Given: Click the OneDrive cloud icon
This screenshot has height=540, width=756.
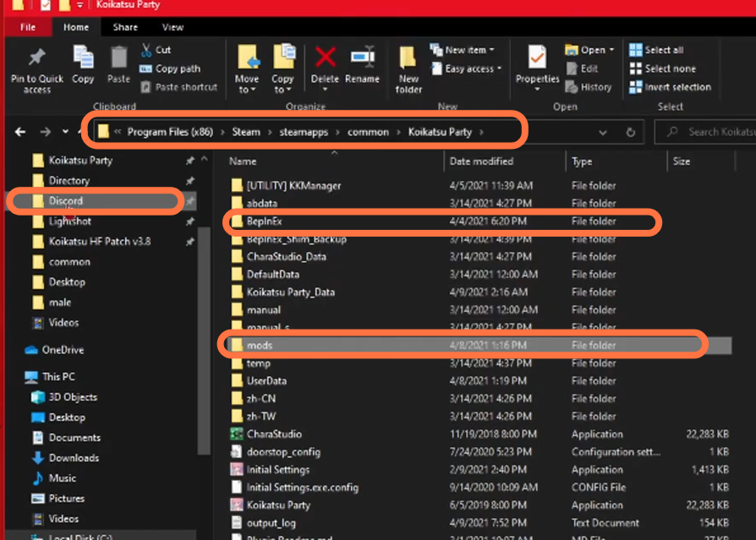Looking at the screenshot, I should point(31,350).
